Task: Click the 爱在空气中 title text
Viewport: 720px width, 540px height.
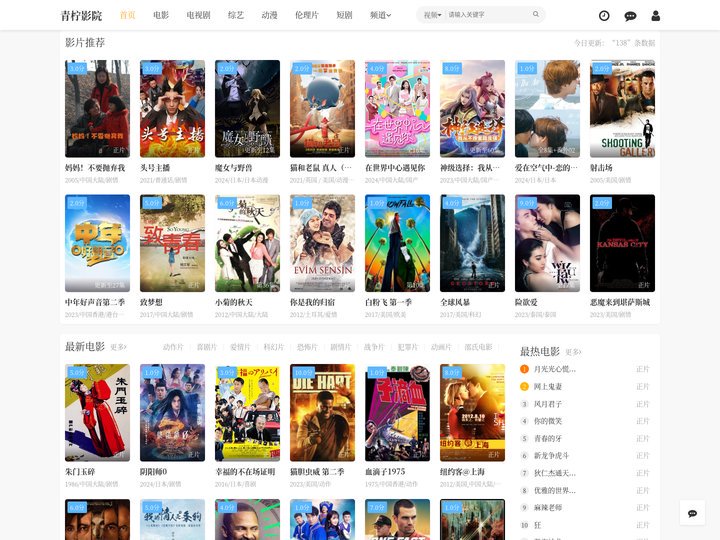Action: (x=546, y=168)
